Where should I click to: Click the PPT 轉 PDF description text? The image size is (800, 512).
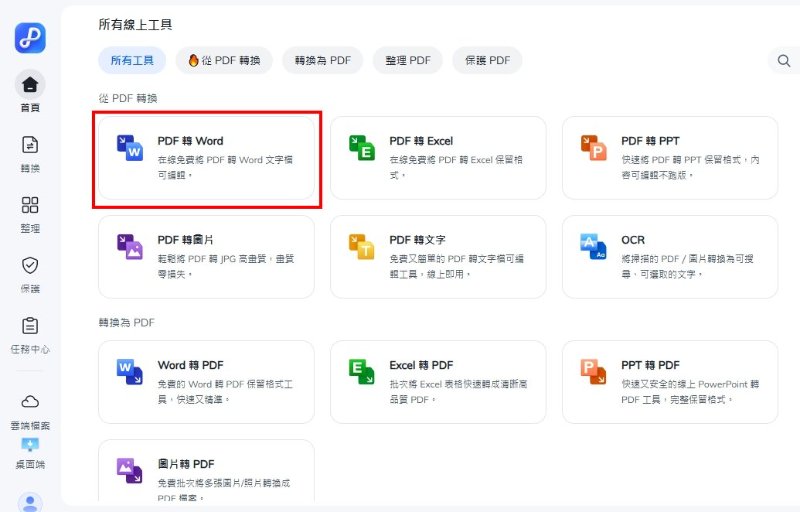[x=690, y=392]
